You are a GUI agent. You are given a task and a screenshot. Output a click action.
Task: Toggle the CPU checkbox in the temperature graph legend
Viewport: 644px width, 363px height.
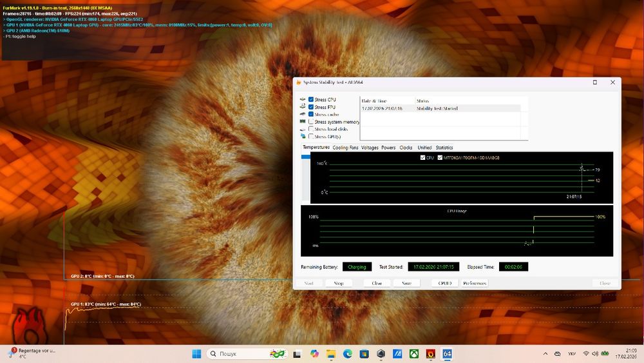[x=422, y=157]
